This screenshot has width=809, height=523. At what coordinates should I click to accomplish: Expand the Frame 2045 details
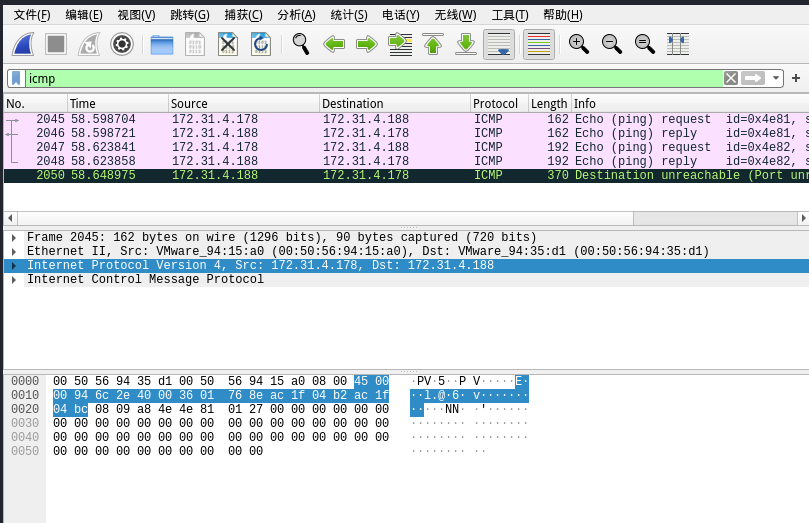tap(14, 238)
